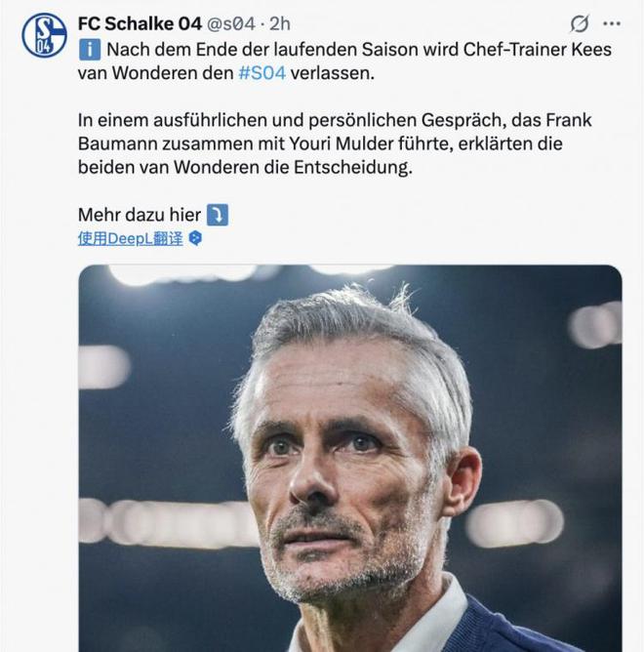
Task: Open the Grok slashed-circle icon
Action: pos(579,22)
